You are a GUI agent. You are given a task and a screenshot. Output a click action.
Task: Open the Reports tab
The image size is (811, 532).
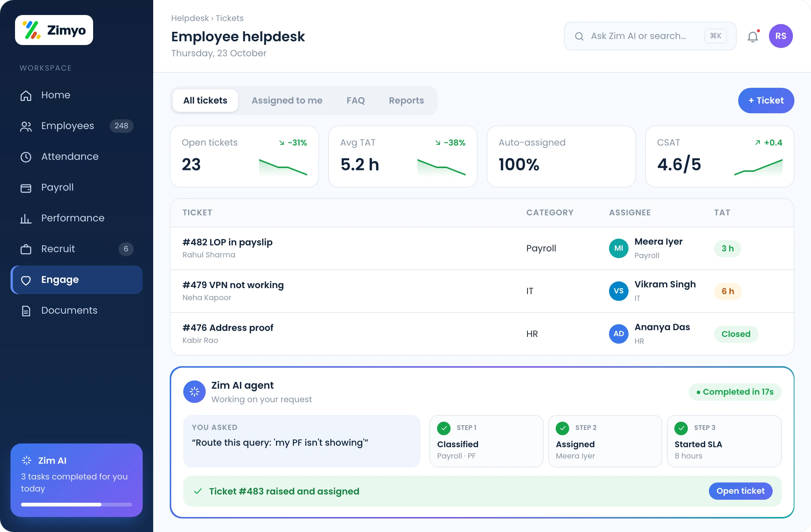tap(406, 101)
